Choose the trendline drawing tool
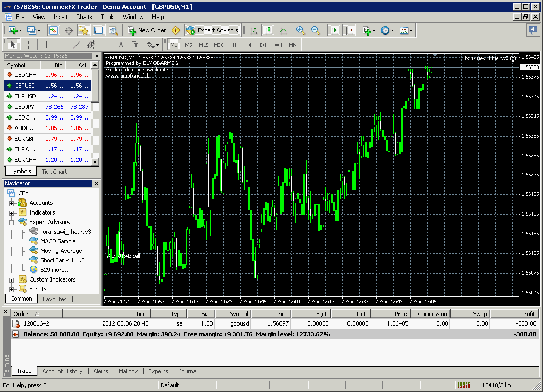 (76, 45)
